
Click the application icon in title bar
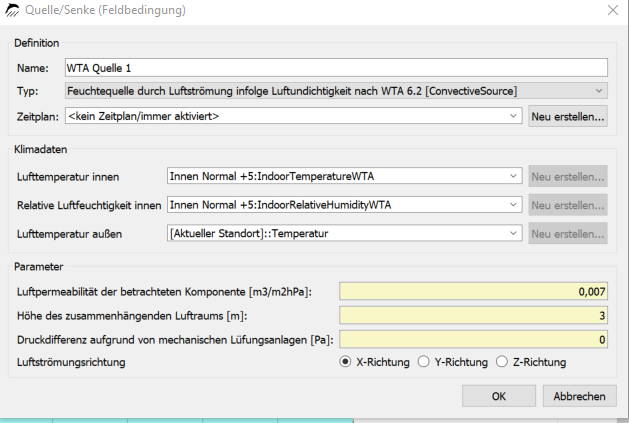coord(12,10)
